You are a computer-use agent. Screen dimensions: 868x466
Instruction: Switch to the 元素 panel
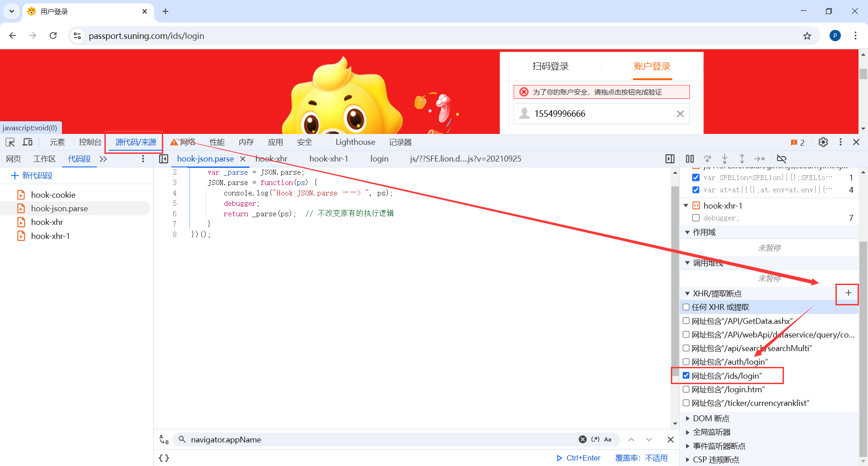[x=57, y=142]
